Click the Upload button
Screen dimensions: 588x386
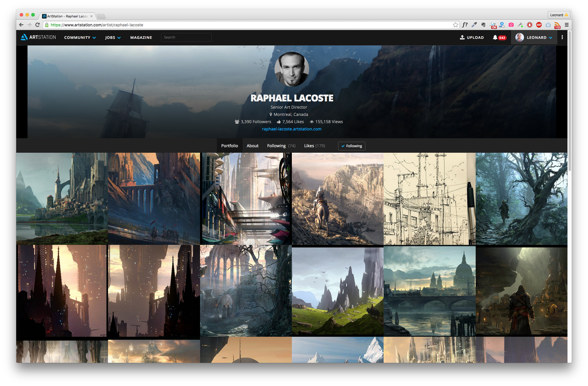pos(472,37)
